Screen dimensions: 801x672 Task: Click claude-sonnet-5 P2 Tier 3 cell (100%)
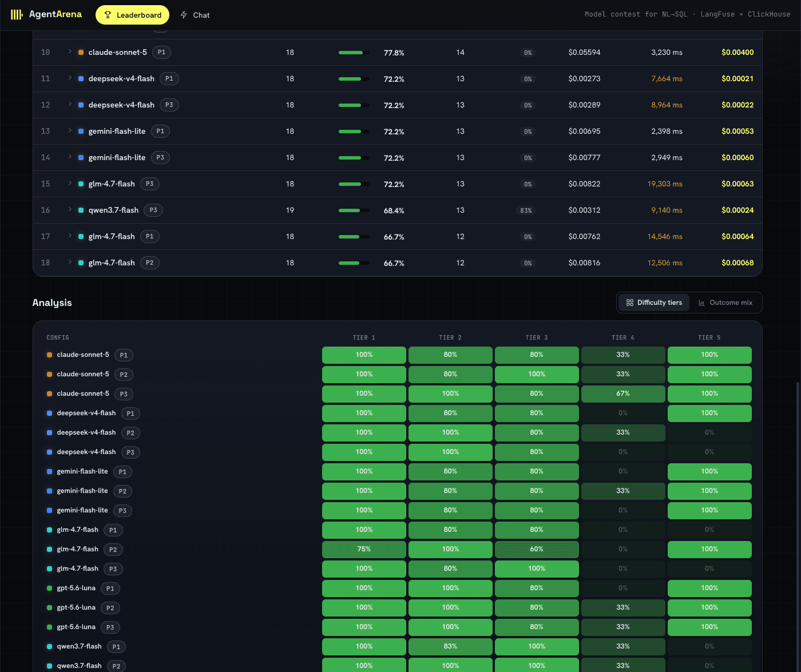[x=537, y=374]
